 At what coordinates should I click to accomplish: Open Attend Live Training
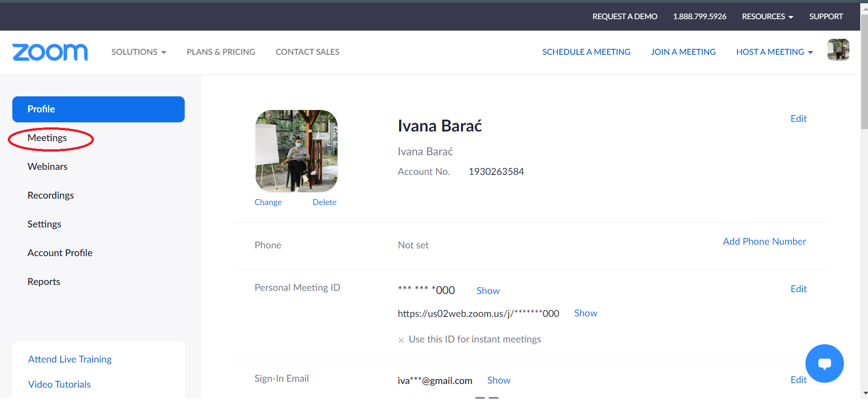click(70, 359)
